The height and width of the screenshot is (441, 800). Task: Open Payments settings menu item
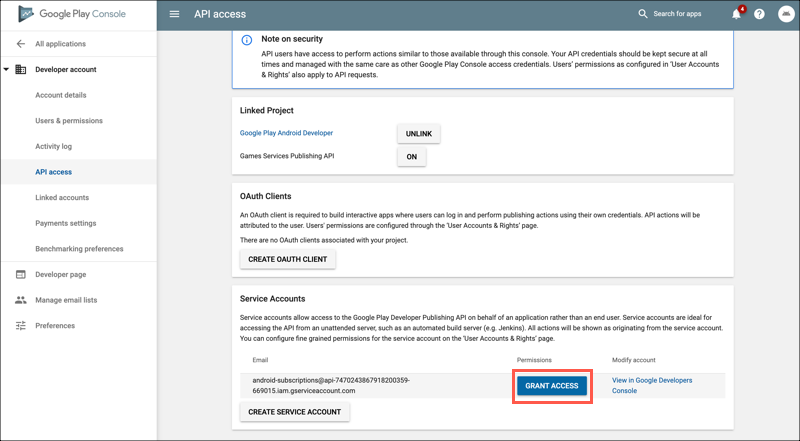pos(66,223)
